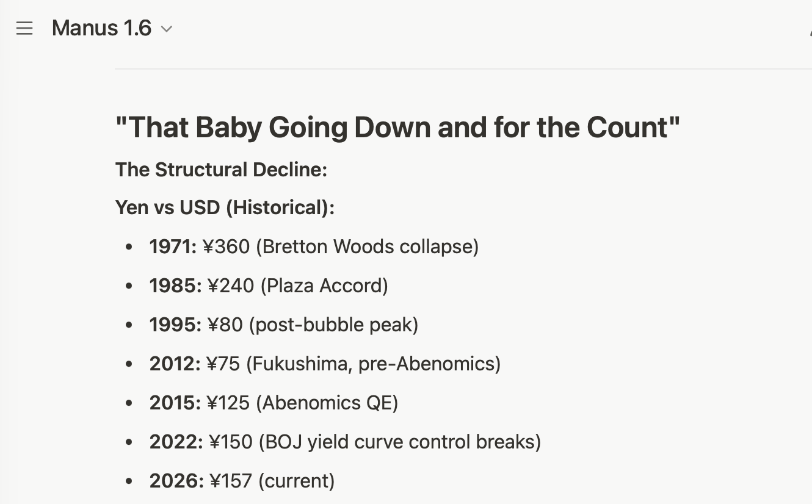The width and height of the screenshot is (812, 504).
Task: Click 'The Structural Decline:' subheading
Action: click(x=221, y=170)
